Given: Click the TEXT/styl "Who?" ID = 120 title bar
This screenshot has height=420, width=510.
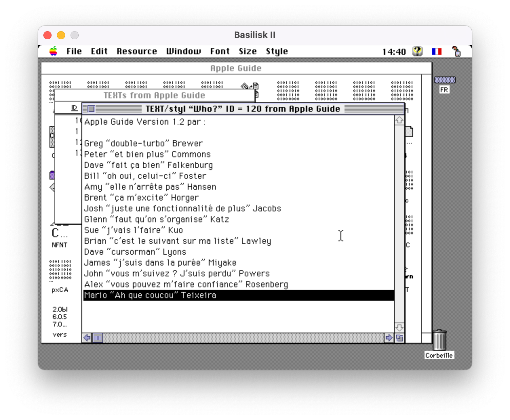Looking at the screenshot, I should (243, 109).
